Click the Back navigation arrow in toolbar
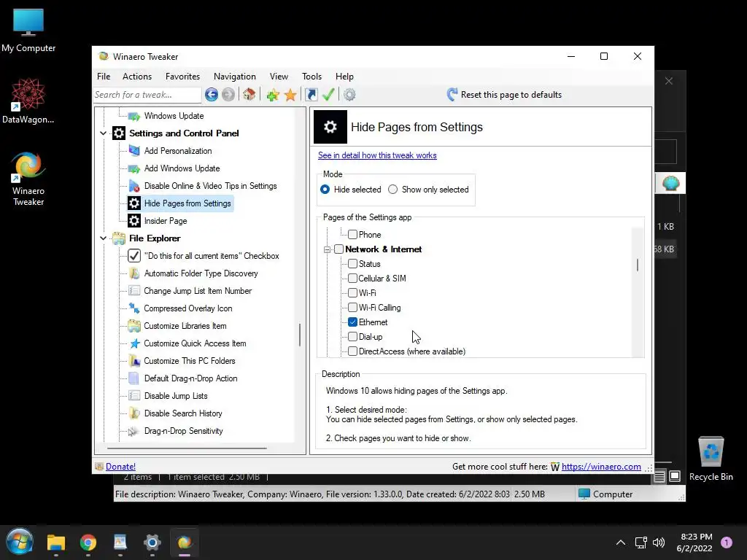 212,95
